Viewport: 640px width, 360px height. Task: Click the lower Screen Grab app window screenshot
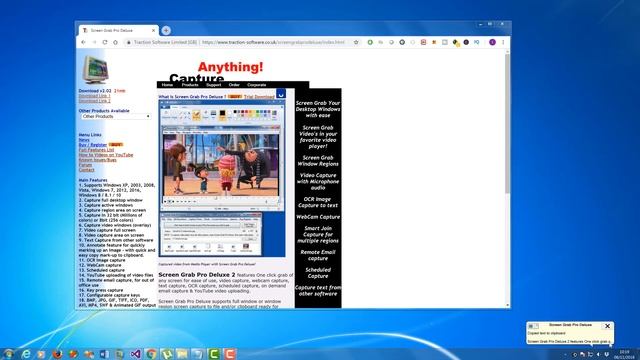(211, 234)
